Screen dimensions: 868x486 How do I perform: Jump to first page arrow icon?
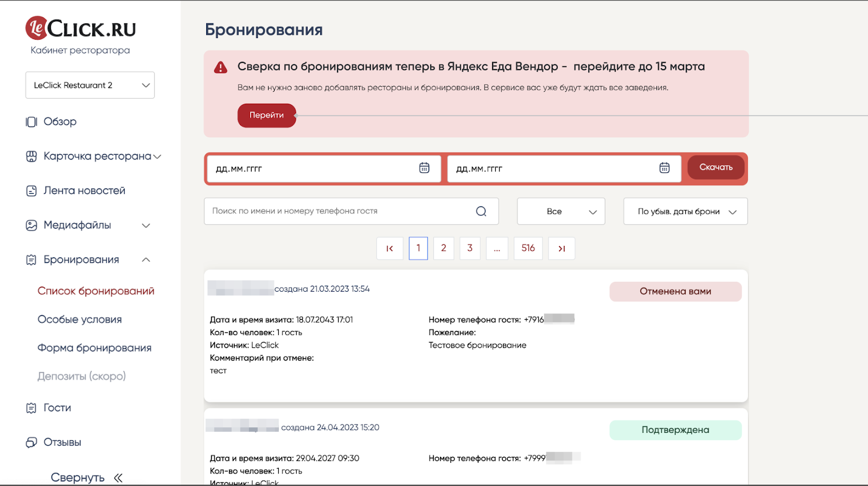click(390, 249)
